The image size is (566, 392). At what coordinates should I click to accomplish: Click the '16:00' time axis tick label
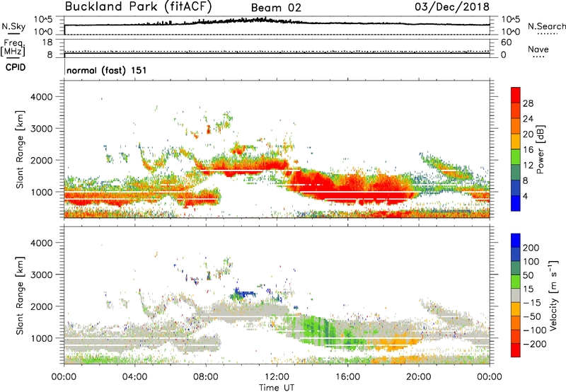pos(347,377)
